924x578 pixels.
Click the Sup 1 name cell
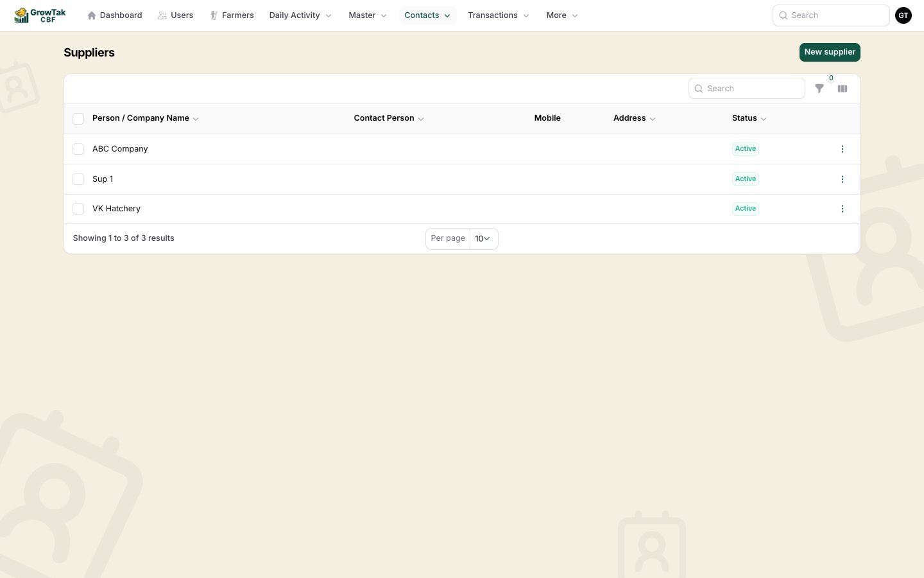click(103, 179)
